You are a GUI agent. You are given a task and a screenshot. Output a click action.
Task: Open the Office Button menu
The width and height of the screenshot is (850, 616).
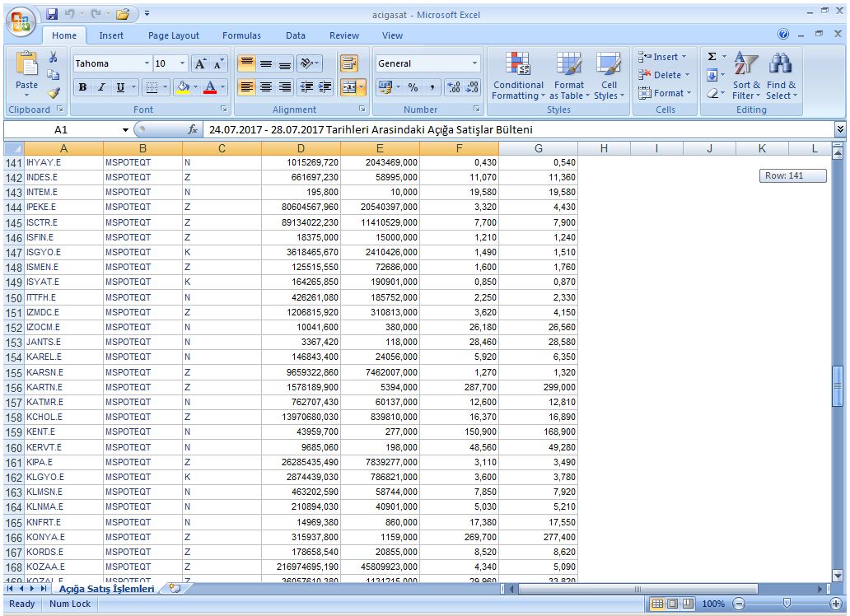click(x=21, y=22)
